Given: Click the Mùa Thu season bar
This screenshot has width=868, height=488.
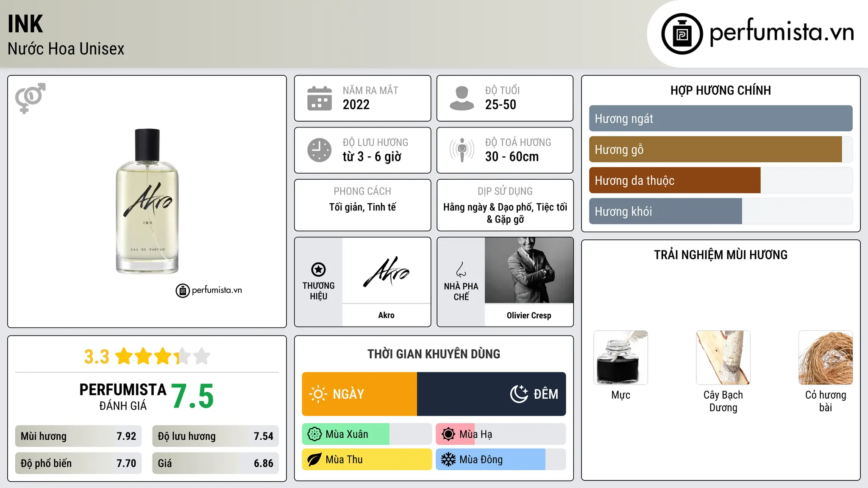Looking at the screenshot, I should 367,460.
